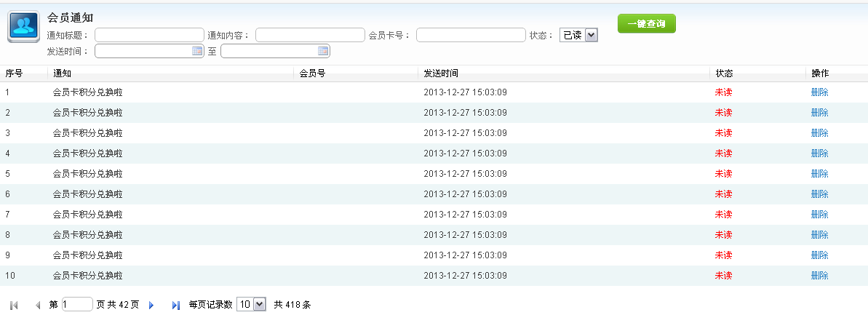Click the page number input box

tap(78, 305)
